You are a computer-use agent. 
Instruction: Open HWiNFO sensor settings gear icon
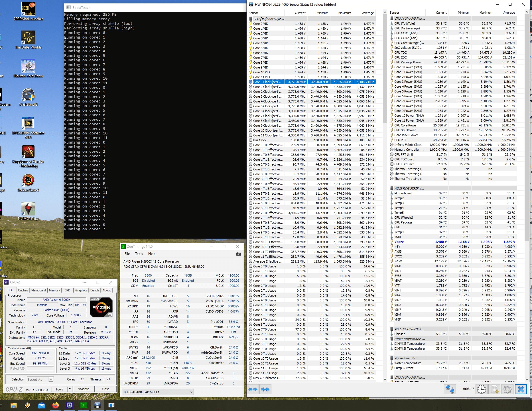(x=507, y=389)
